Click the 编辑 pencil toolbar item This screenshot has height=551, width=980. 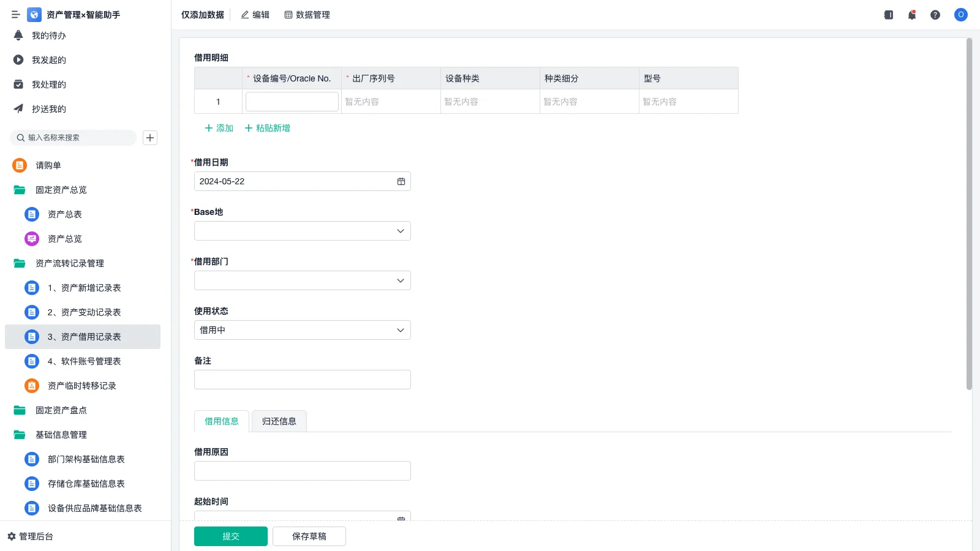pyautogui.click(x=255, y=15)
